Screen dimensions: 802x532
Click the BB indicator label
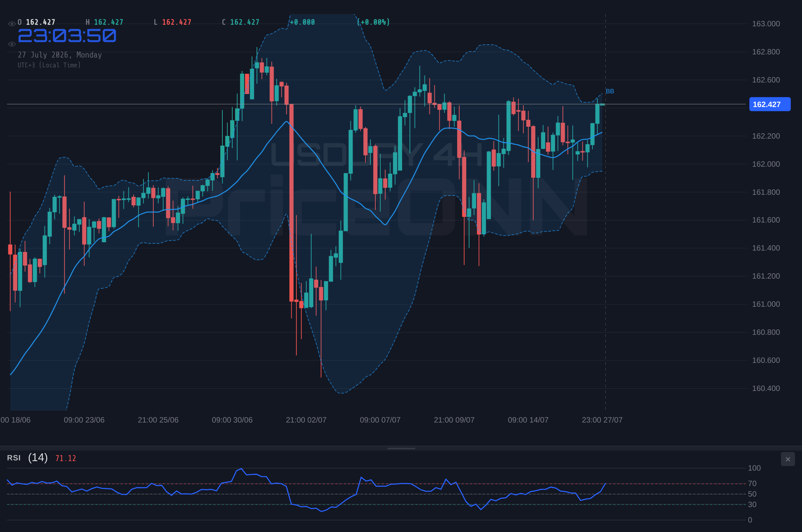coord(610,91)
